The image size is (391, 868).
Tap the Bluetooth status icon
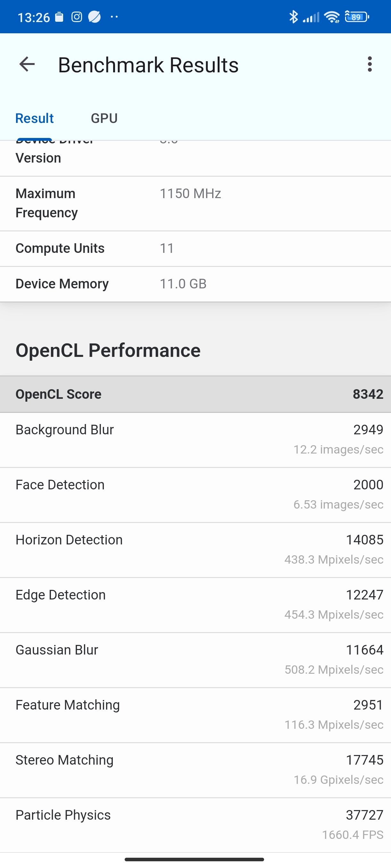(294, 17)
